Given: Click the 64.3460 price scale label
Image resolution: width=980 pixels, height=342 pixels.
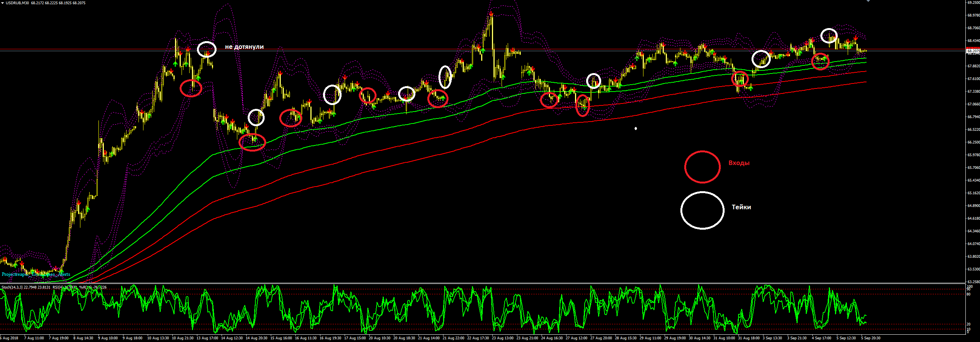Looking at the screenshot, I should (x=973, y=231).
